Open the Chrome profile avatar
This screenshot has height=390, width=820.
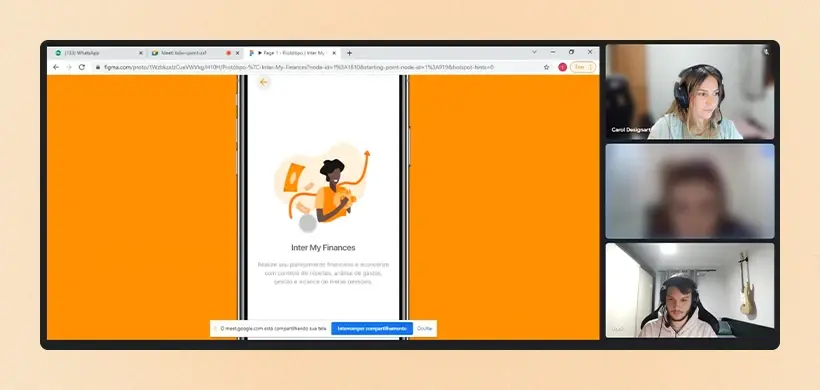563,67
